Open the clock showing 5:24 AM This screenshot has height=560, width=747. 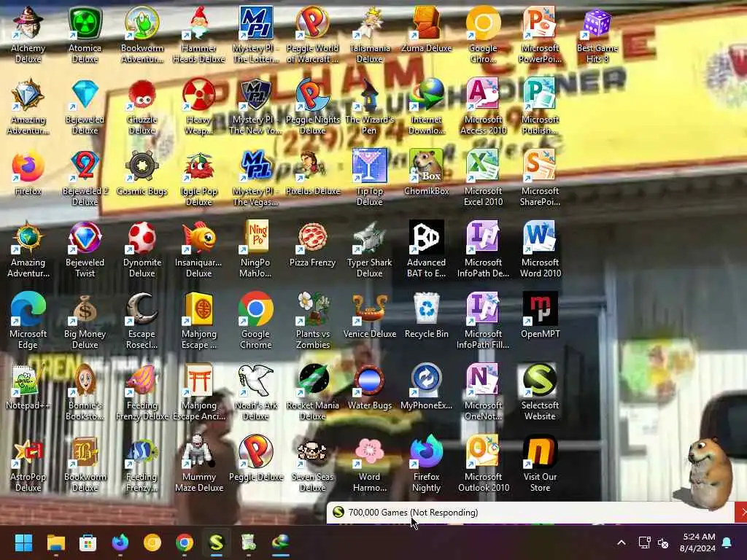[698, 542]
